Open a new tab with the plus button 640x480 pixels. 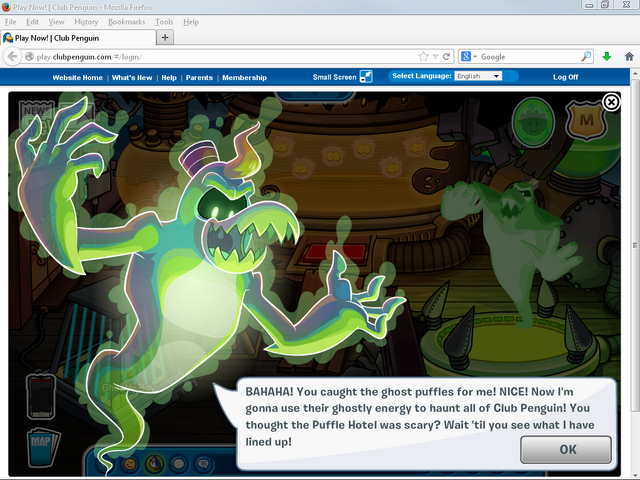pos(165,38)
